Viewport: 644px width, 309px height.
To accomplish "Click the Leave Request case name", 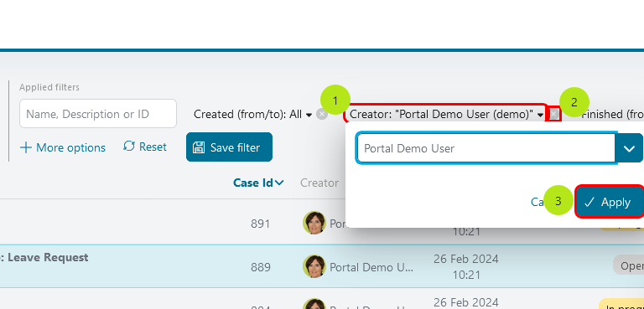I will [x=48, y=258].
